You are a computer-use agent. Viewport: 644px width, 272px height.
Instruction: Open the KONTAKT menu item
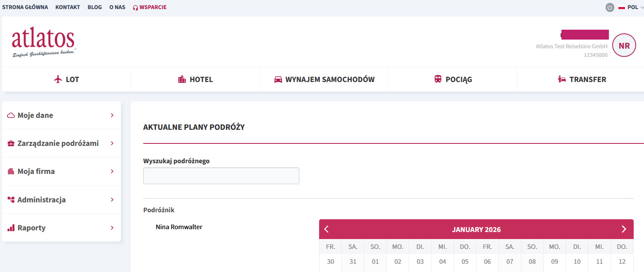tap(68, 7)
